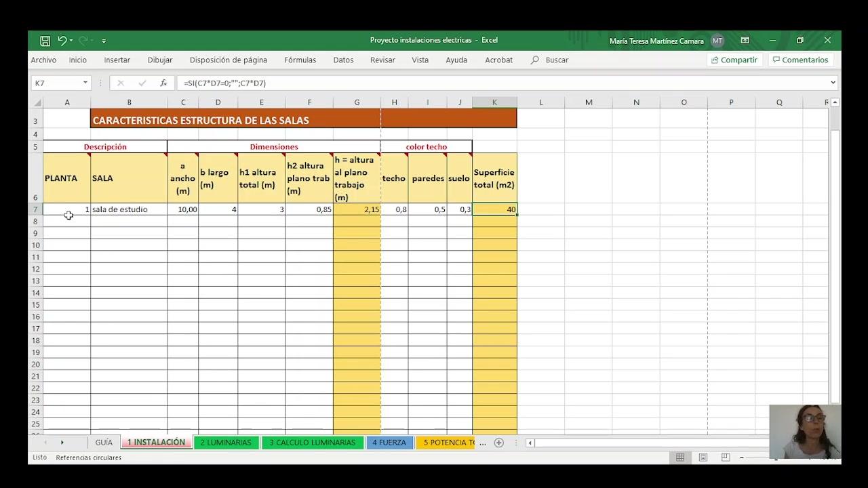Open Ribbon display options
The height and width of the screenshot is (488, 868).
pos(745,41)
